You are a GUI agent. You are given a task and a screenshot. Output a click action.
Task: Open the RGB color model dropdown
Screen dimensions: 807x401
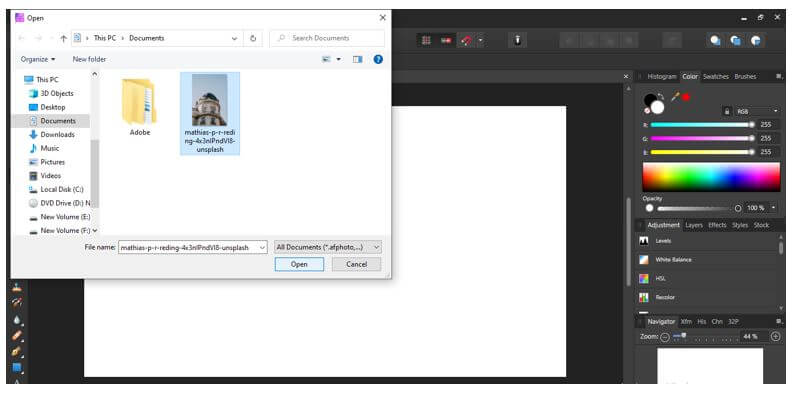coord(757,111)
